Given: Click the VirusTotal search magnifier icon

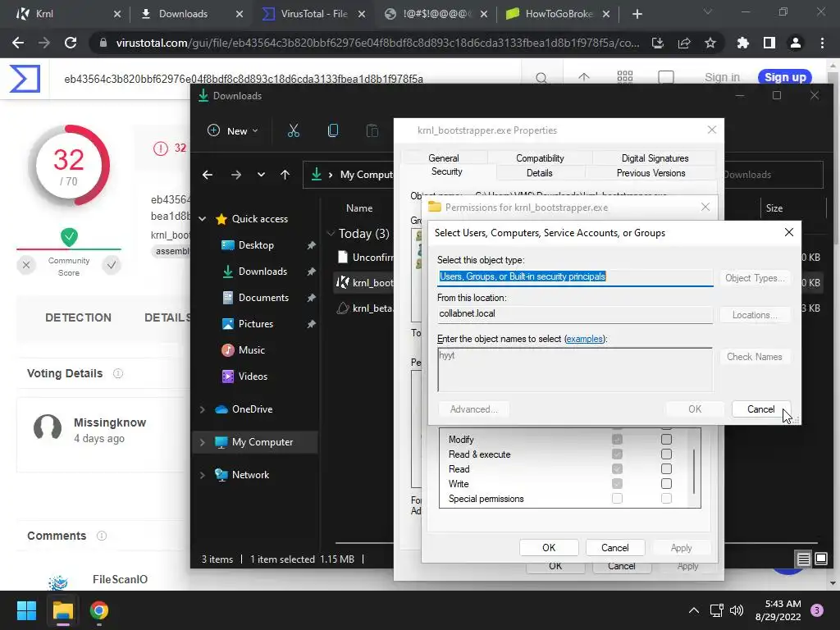Looking at the screenshot, I should pyautogui.click(x=541, y=78).
